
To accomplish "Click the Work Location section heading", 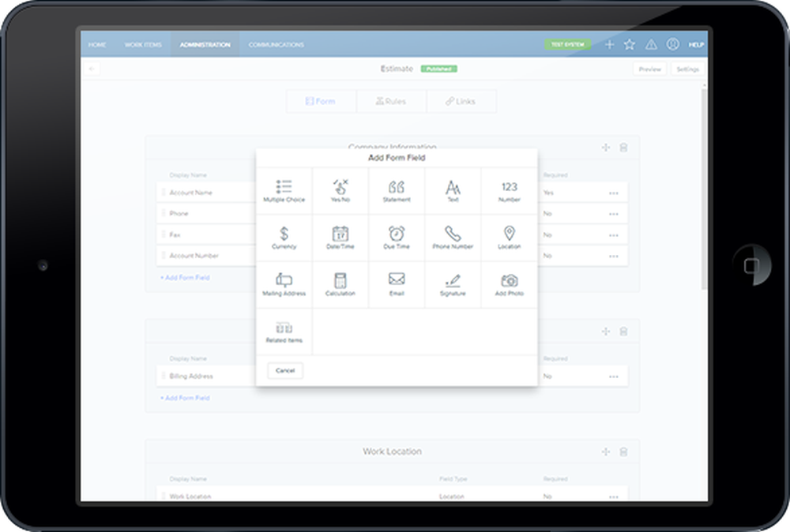I will (392, 451).
